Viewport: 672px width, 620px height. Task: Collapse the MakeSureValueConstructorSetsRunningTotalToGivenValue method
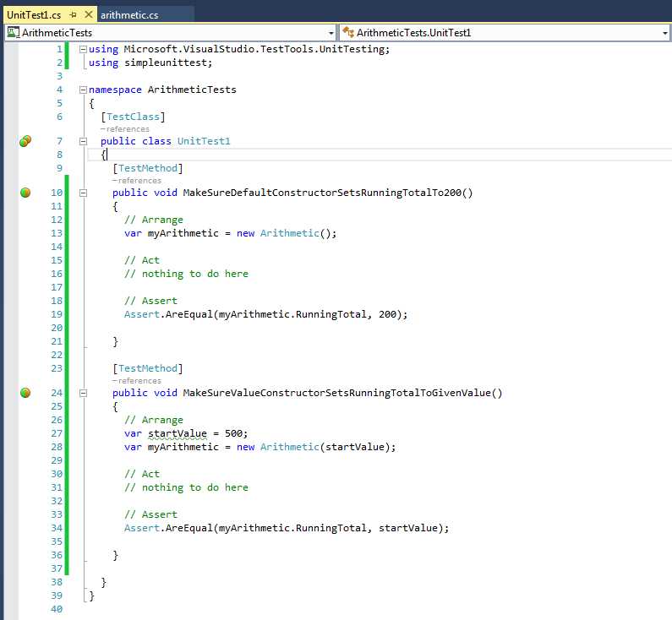click(83, 393)
